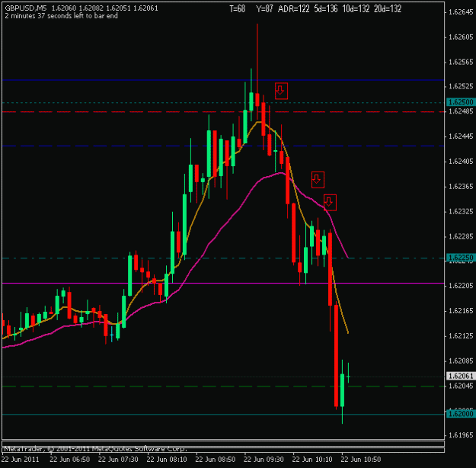Click the highlighted 1.62500 price label
Screen dimensions: 476x468
(461, 102)
